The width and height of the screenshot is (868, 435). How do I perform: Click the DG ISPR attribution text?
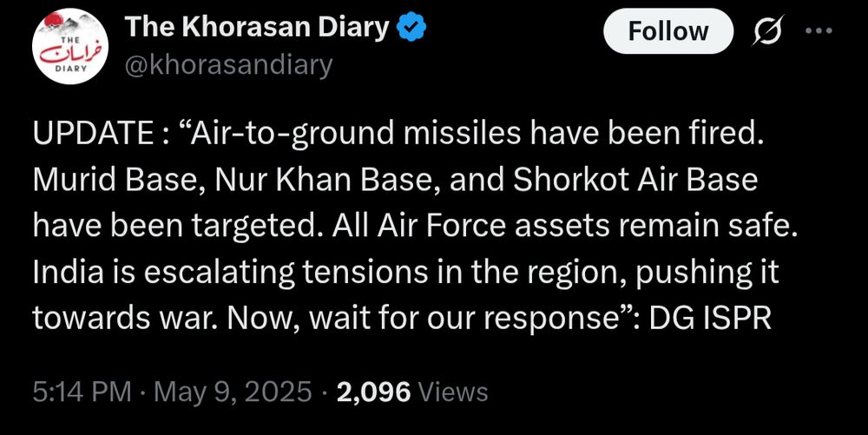click(710, 319)
